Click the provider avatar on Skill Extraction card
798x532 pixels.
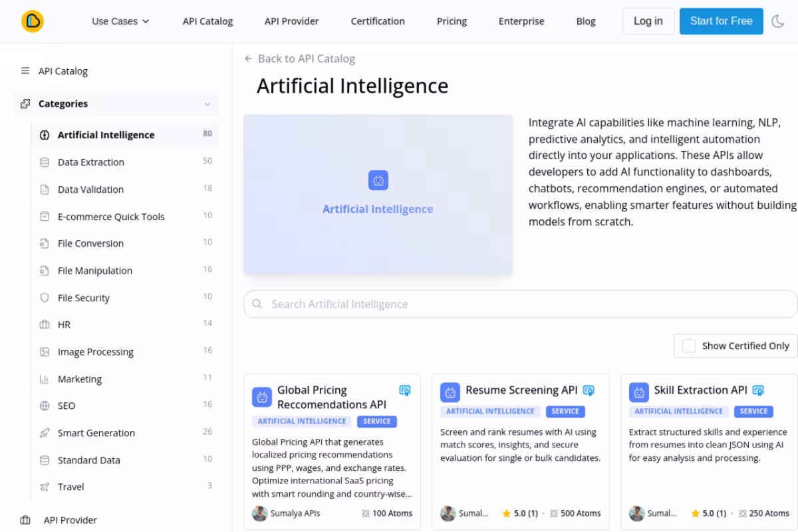pyautogui.click(x=637, y=513)
